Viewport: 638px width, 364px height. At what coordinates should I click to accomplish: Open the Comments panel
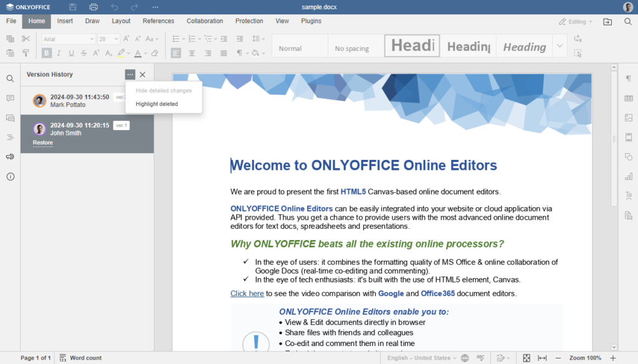point(11,99)
